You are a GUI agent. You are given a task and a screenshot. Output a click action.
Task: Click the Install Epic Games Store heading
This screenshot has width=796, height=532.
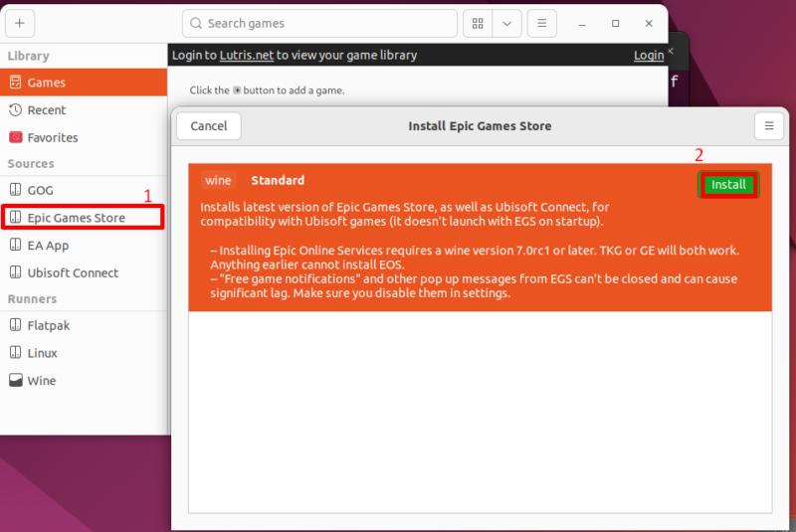coord(480,125)
